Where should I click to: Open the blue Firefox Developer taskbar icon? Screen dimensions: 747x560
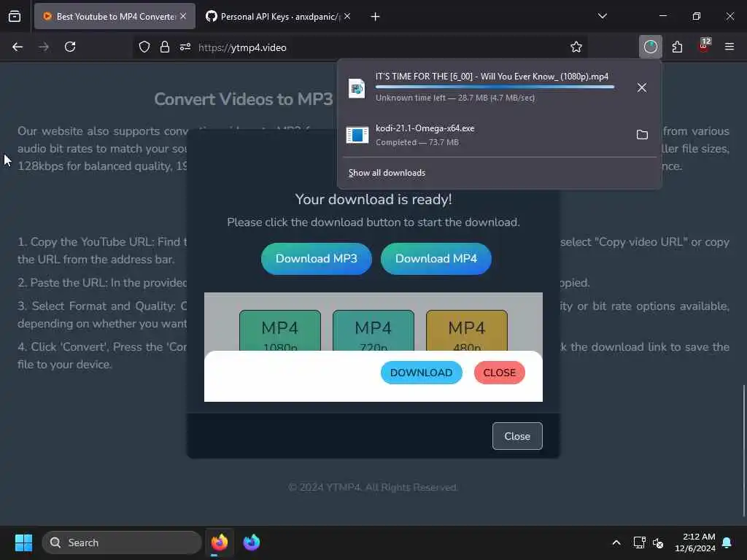[252, 542]
